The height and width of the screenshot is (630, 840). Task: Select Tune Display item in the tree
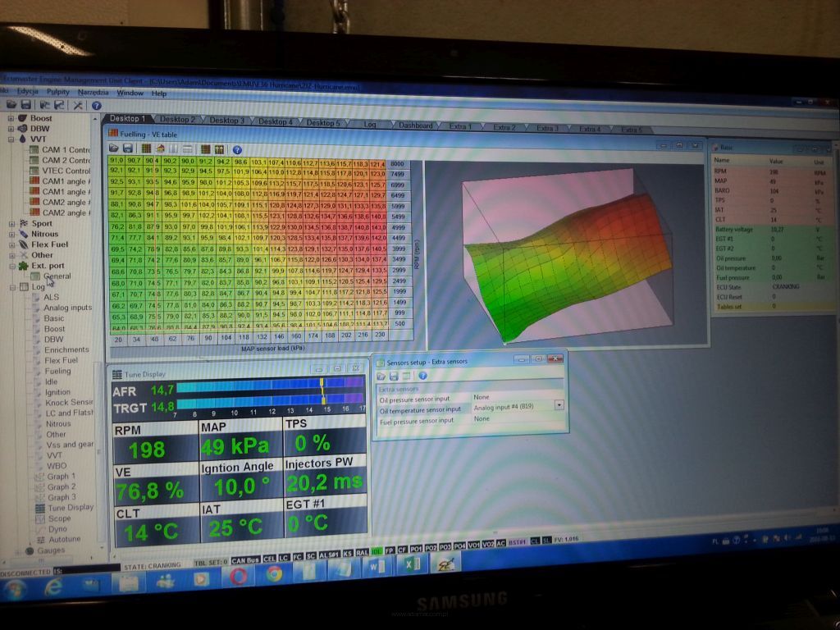[x=71, y=508]
